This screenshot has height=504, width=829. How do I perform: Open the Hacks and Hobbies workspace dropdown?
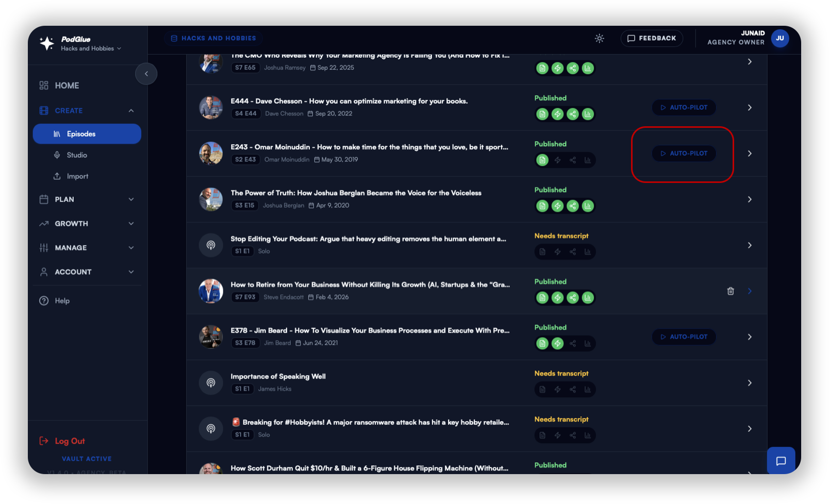91,48
